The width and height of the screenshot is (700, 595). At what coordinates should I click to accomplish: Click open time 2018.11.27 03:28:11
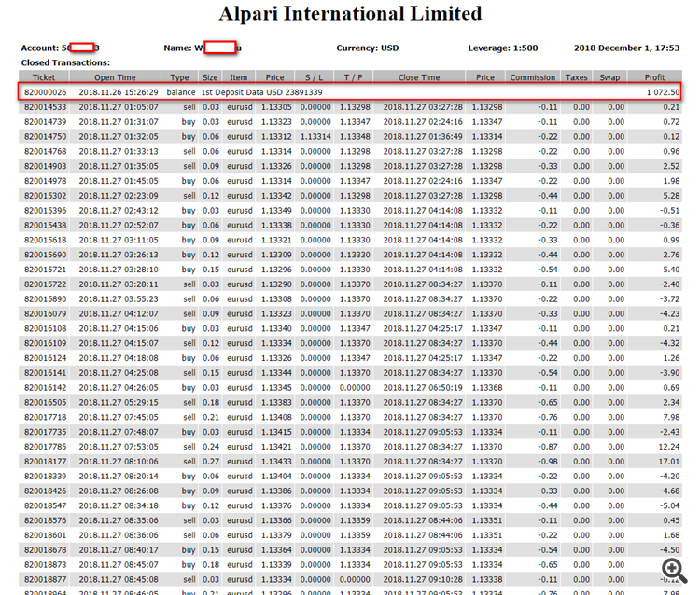point(119,284)
